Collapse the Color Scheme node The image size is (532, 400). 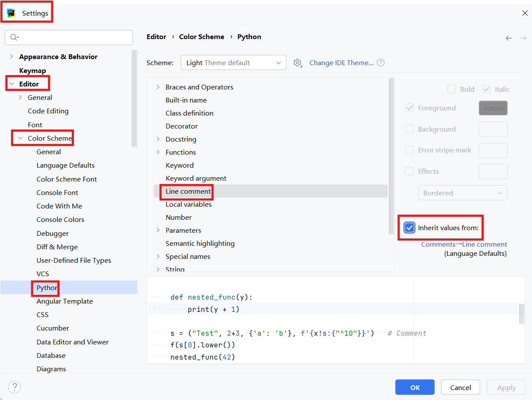point(20,138)
